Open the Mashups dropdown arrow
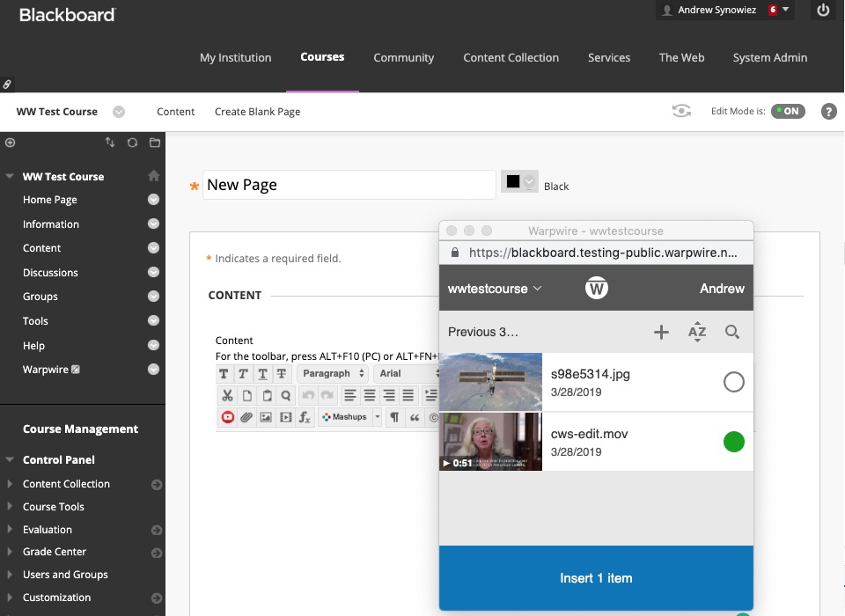This screenshot has width=845, height=616. point(378,417)
